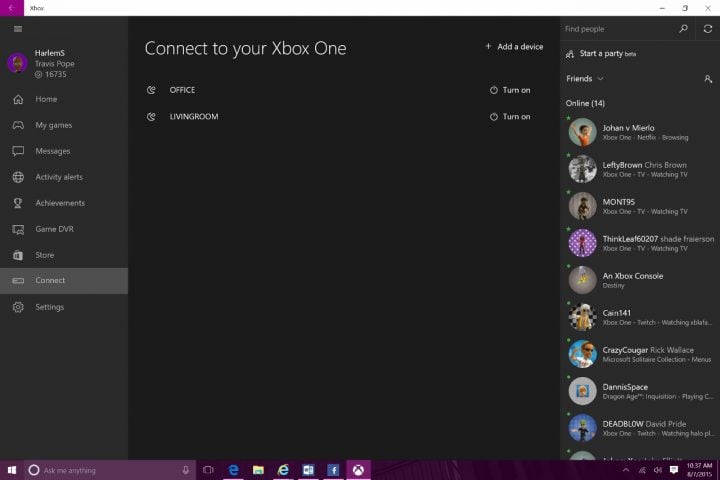Image resolution: width=720 pixels, height=480 pixels.
Task: Turn on the LIVINGROOM console
Action: click(x=510, y=117)
